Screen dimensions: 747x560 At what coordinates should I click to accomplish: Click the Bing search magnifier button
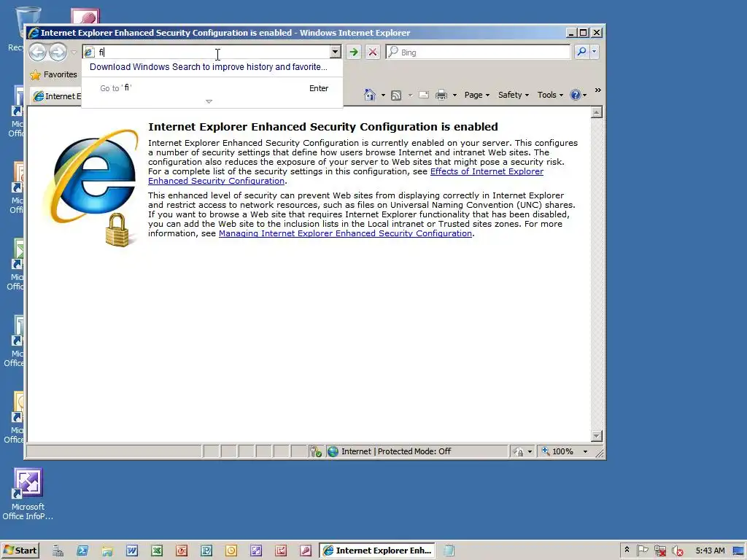coord(581,52)
